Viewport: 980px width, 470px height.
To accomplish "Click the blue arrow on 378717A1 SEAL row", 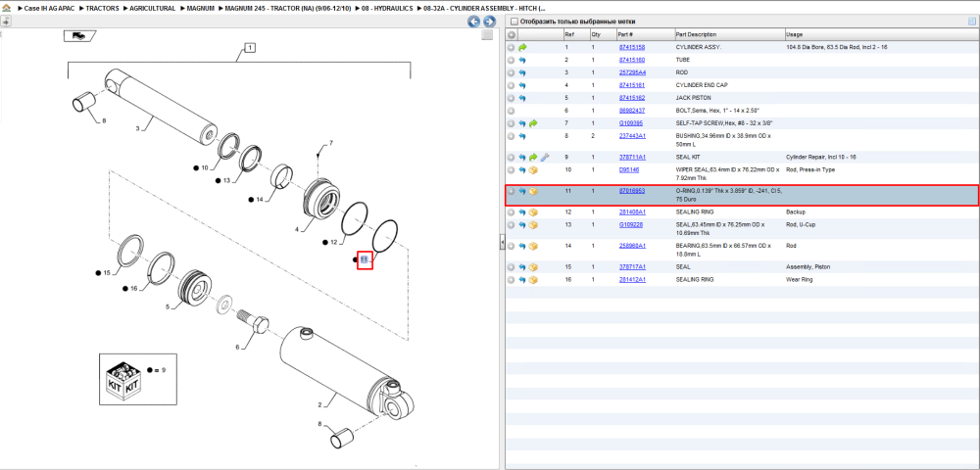I will click(x=522, y=267).
